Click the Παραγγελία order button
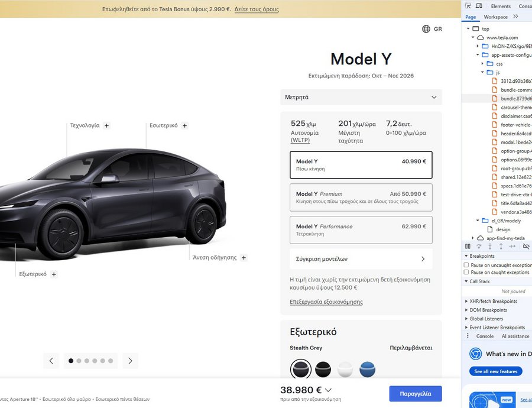Image resolution: width=532 pixels, height=408 pixels. tap(416, 394)
